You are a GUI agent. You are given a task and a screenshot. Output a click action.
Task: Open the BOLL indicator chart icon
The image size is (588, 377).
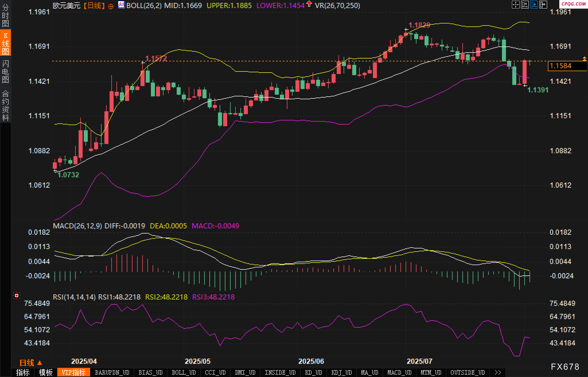click(121, 5)
